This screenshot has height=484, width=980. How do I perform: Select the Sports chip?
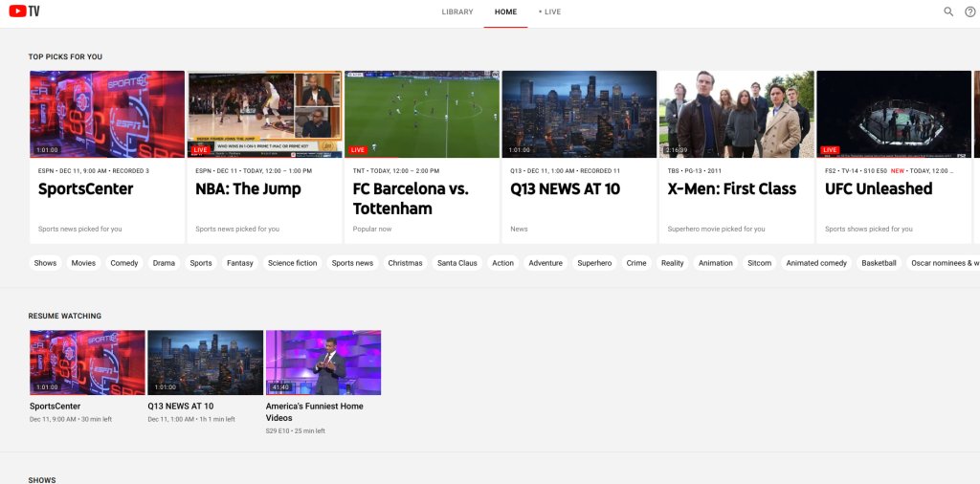coord(201,263)
